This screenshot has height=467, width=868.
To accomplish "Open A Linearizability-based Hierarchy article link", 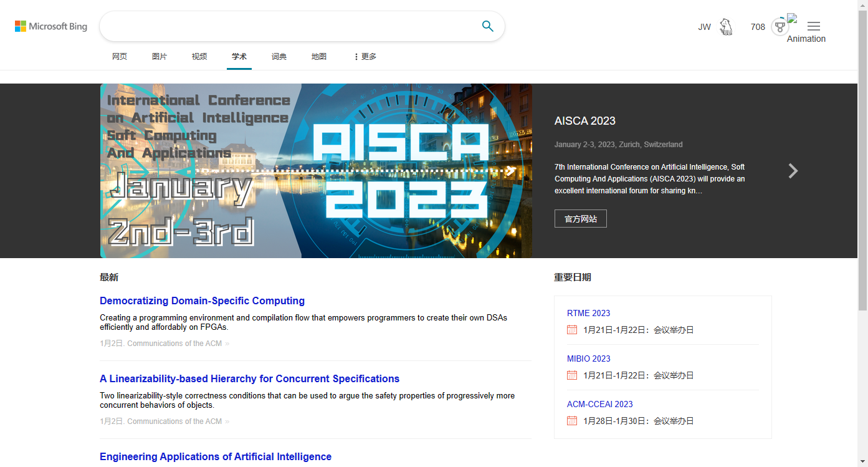I will pos(249,379).
